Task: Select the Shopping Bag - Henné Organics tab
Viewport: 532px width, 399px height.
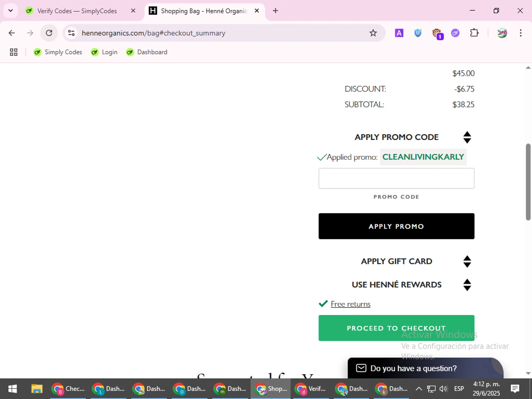Action: point(204,11)
